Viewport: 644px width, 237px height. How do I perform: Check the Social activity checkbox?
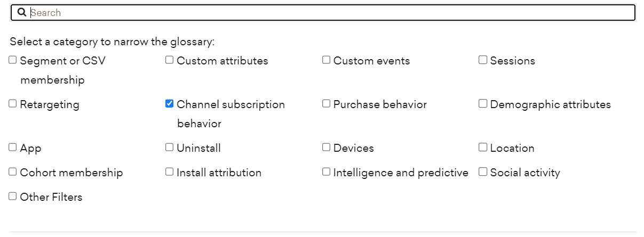483,172
